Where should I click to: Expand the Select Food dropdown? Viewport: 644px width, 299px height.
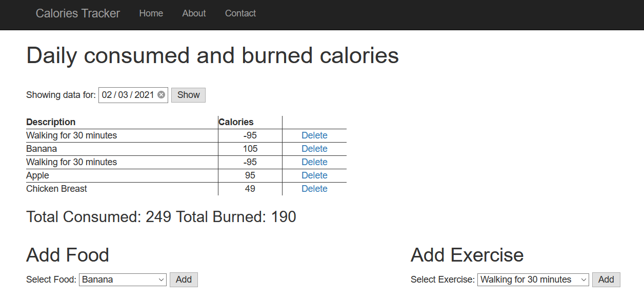pos(123,280)
